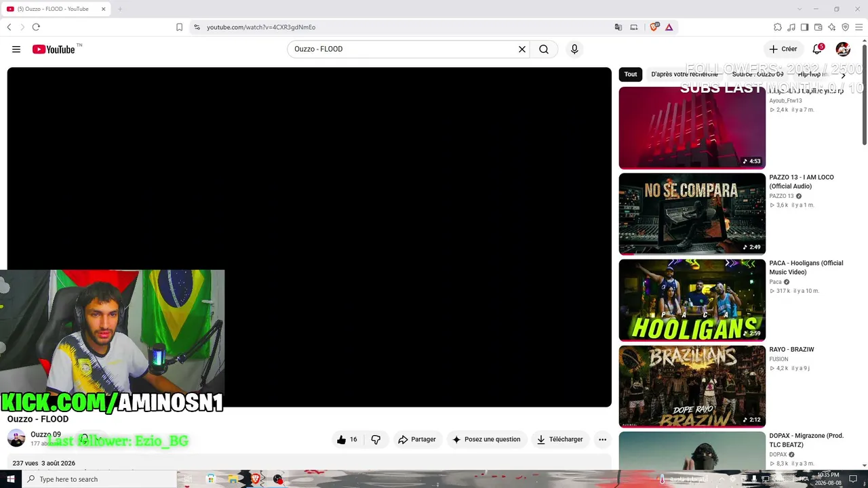Open the browser main menu
The image size is (868, 488).
(x=859, y=27)
